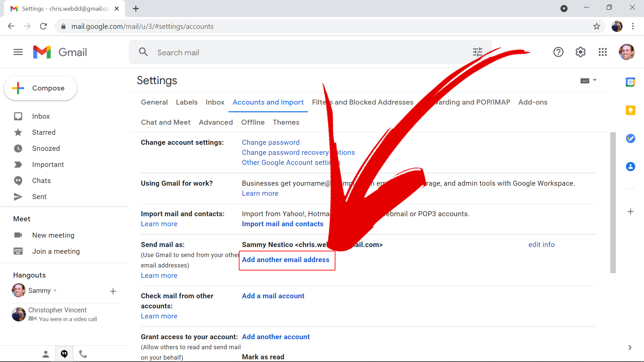The width and height of the screenshot is (644, 362).
Task: Open Google account profile picture
Action: point(627,52)
